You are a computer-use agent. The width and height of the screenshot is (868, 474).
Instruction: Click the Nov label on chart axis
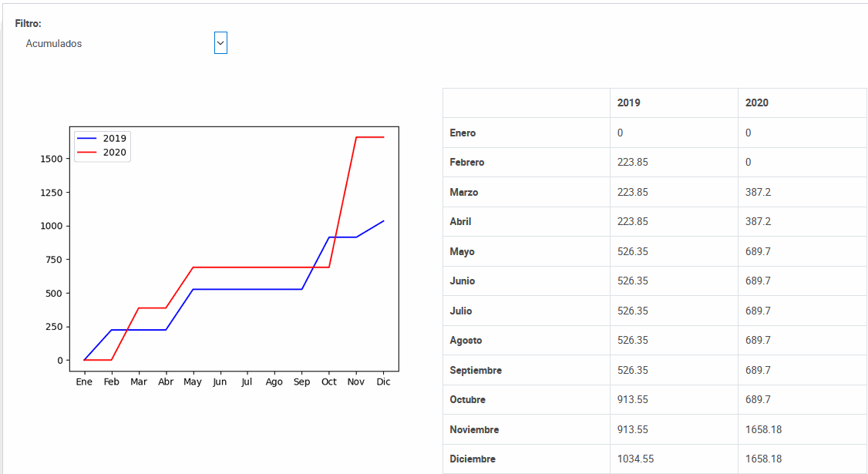355,382
